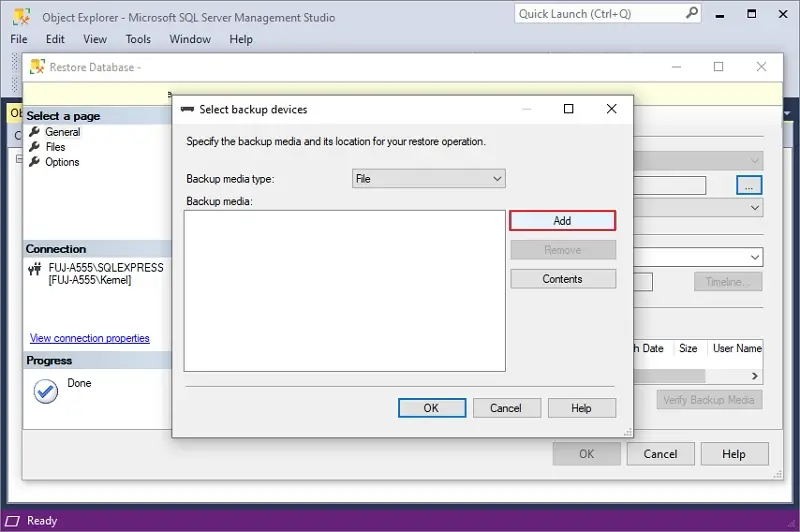Click the Size column header
This screenshot has width=800, height=532.
point(688,348)
